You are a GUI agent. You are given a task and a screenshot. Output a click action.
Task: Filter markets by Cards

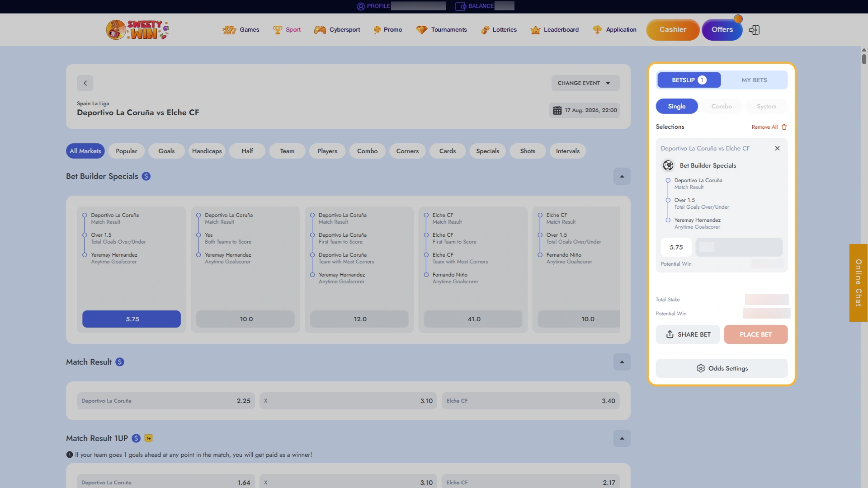pos(448,151)
